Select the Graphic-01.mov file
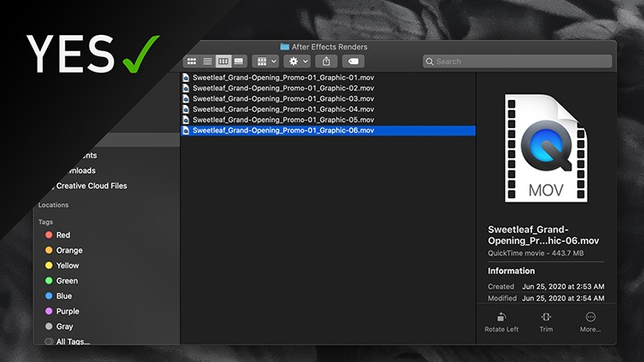The width and height of the screenshot is (644, 362). pos(282,78)
